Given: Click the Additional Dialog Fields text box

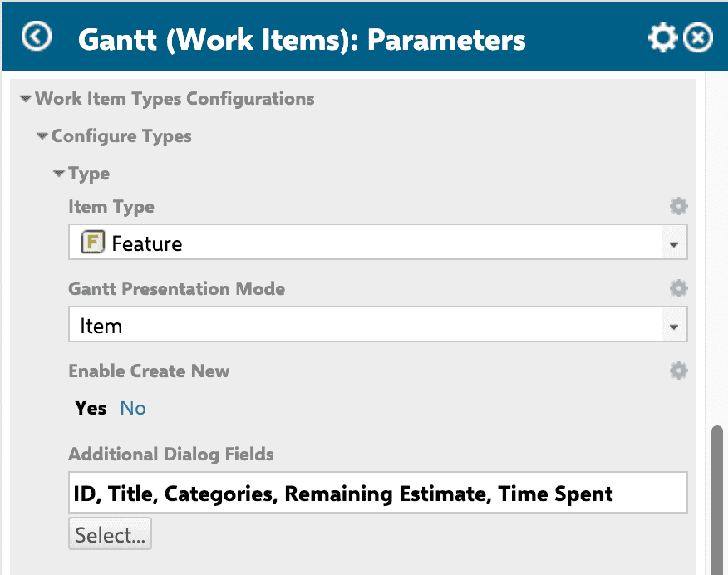Looking at the screenshot, I should tap(378, 493).
